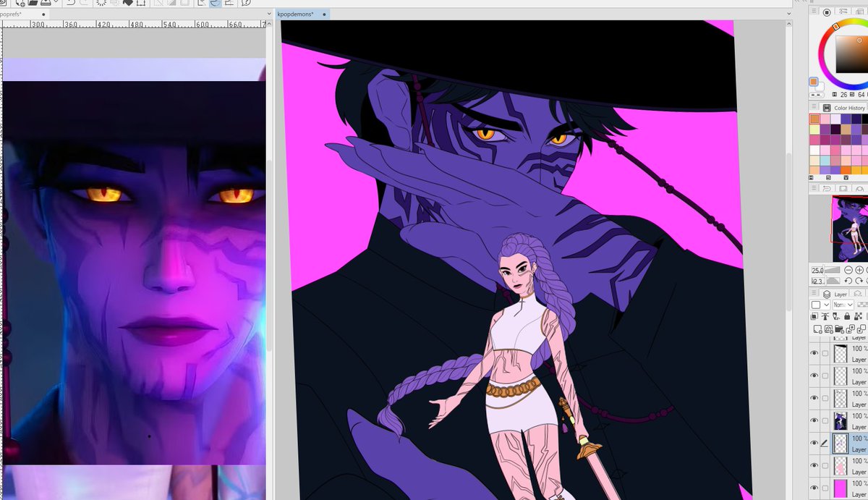This screenshot has width=868, height=500.
Task: Switch to the kpopdemons canvas tab
Action: pyautogui.click(x=297, y=13)
